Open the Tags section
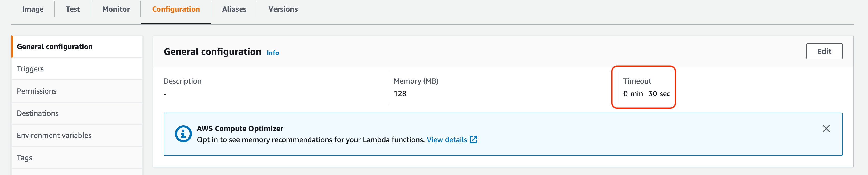The height and width of the screenshot is (175, 868). click(x=25, y=158)
